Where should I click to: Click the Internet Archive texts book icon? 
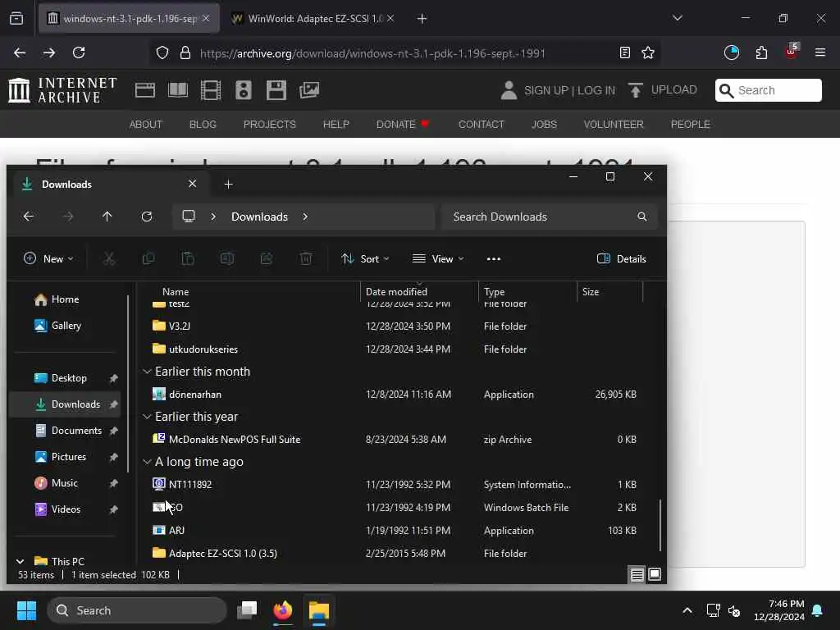tap(178, 90)
